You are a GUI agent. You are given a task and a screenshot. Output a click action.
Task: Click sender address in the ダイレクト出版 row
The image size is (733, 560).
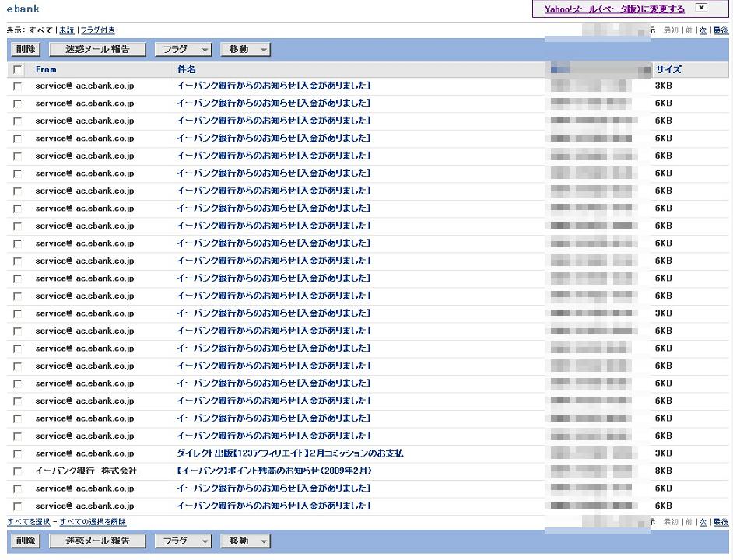(x=85, y=453)
